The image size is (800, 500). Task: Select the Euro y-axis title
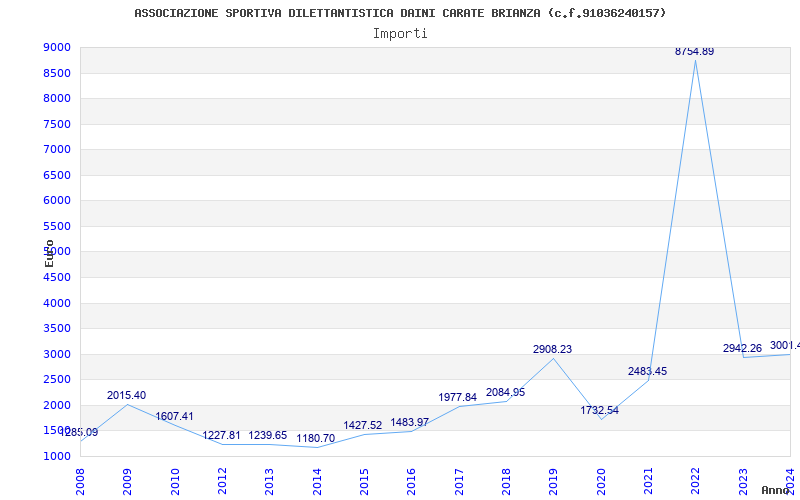(x=49, y=252)
